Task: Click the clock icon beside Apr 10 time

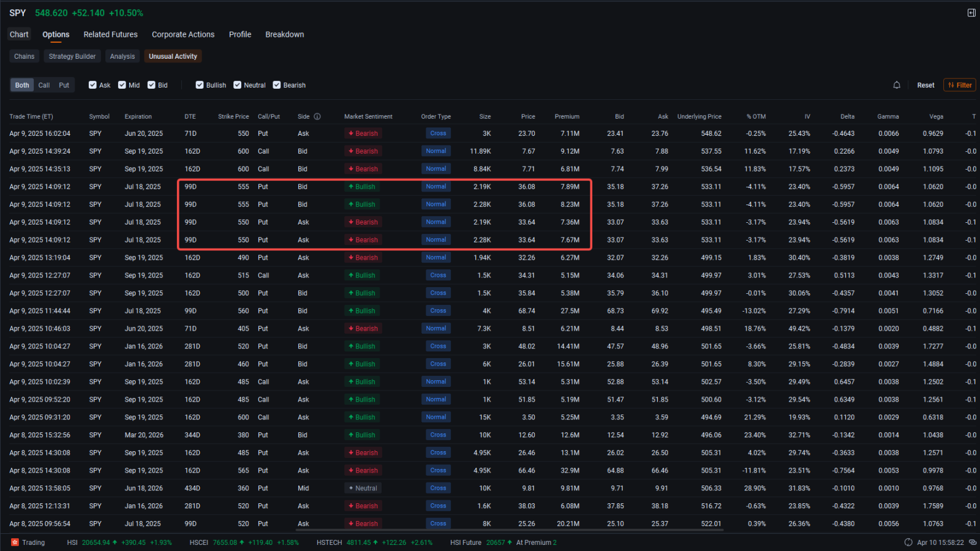Action: coord(908,542)
